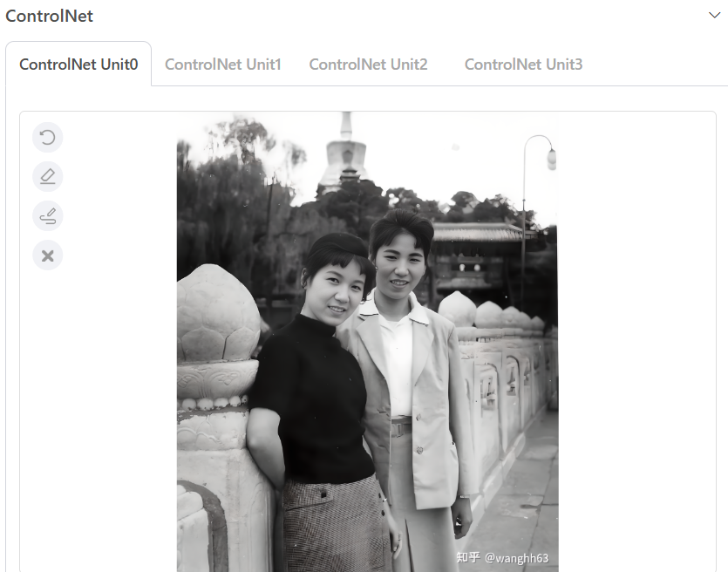
Task: Click the ControlNet section title
Action: (x=49, y=17)
